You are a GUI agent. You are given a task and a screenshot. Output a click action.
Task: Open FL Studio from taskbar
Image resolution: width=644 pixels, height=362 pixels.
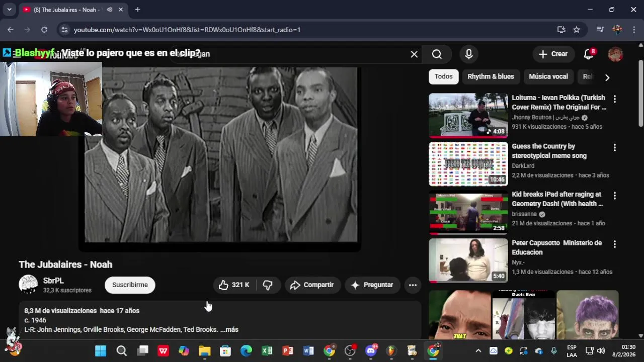pyautogui.click(x=391, y=351)
